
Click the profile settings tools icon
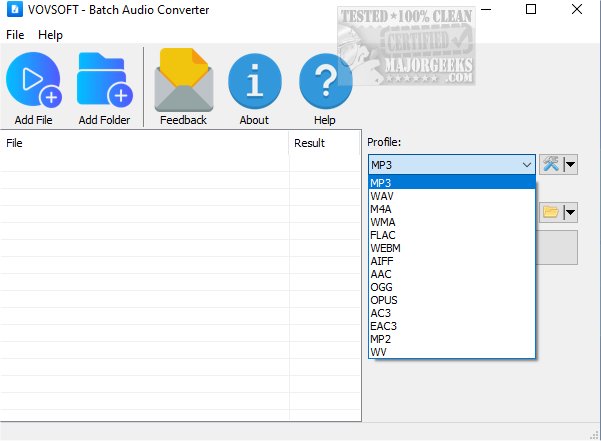pyautogui.click(x=551, y=165)
